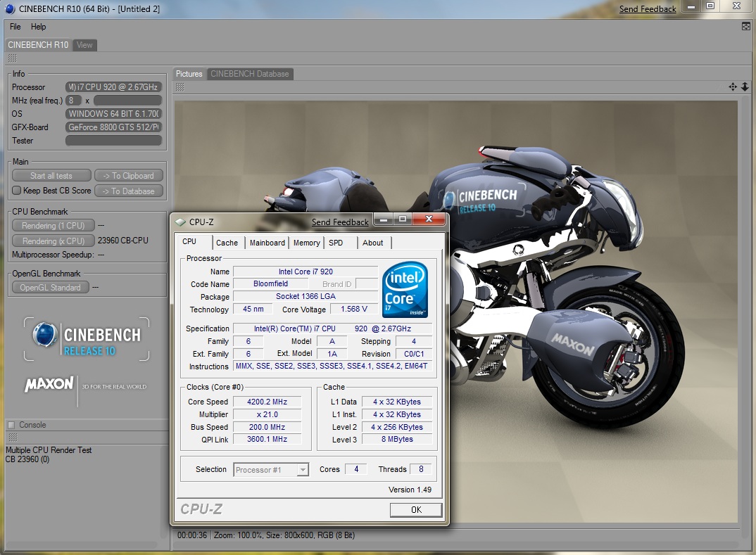Image resolution: width=756 pixels, height=555 pixels.
Task: Click the Start all tests button
Action: point(51,176)
